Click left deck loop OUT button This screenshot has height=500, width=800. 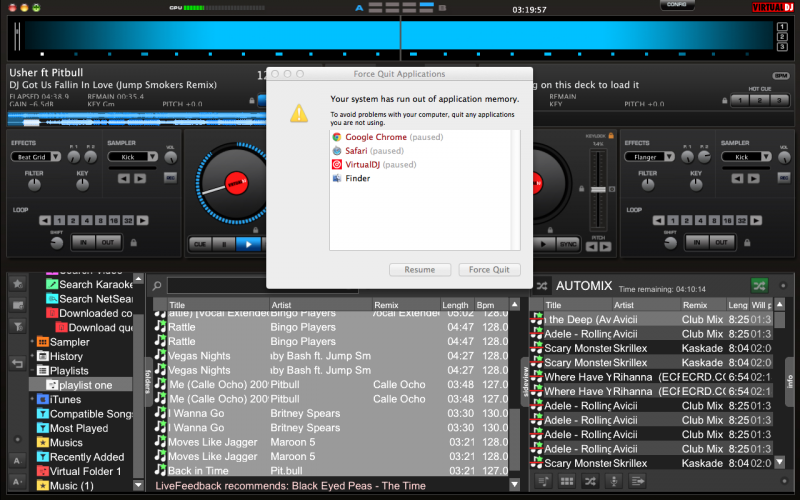[108, 242]
